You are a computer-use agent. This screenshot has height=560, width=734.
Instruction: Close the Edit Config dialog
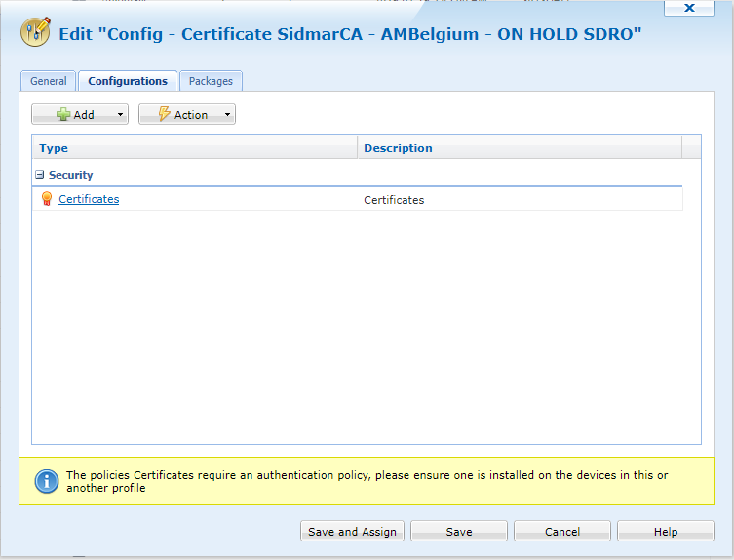coord(689,9)
